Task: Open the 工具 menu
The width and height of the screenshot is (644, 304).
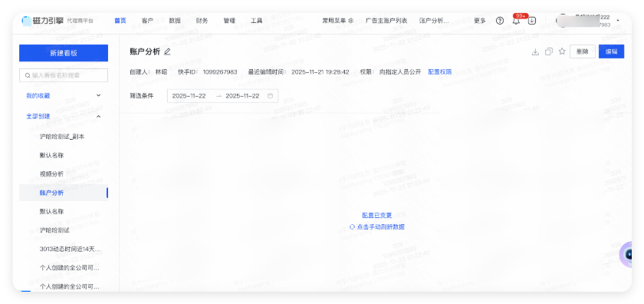Action: [256, 21]
